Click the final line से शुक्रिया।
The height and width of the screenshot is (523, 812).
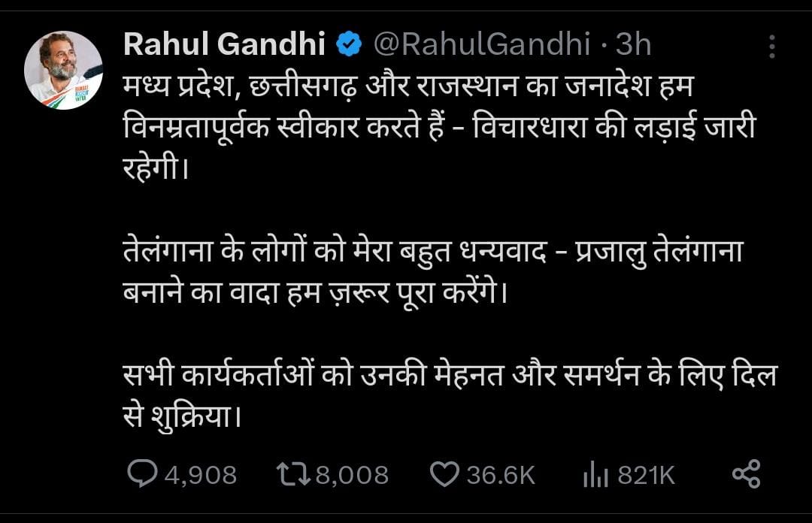point(183,415)
